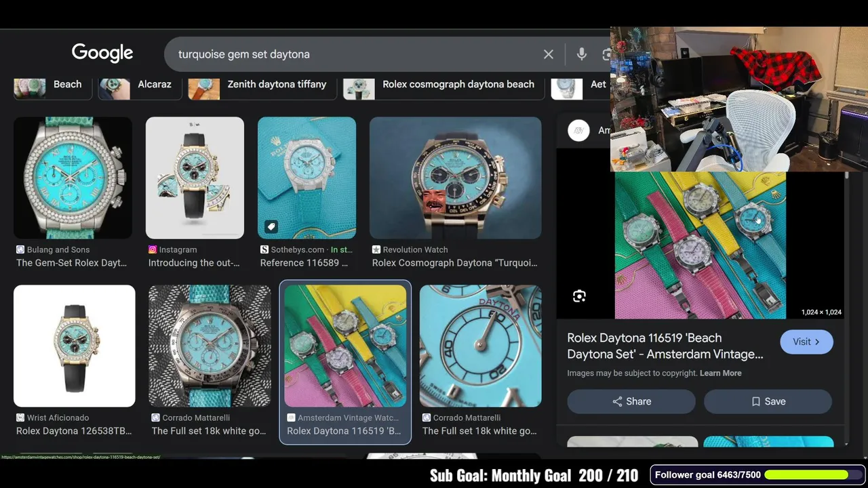The width and height of the screenshot is (868, 488).
Task: Clear the search box with the X icon
Action: (548, 54)
